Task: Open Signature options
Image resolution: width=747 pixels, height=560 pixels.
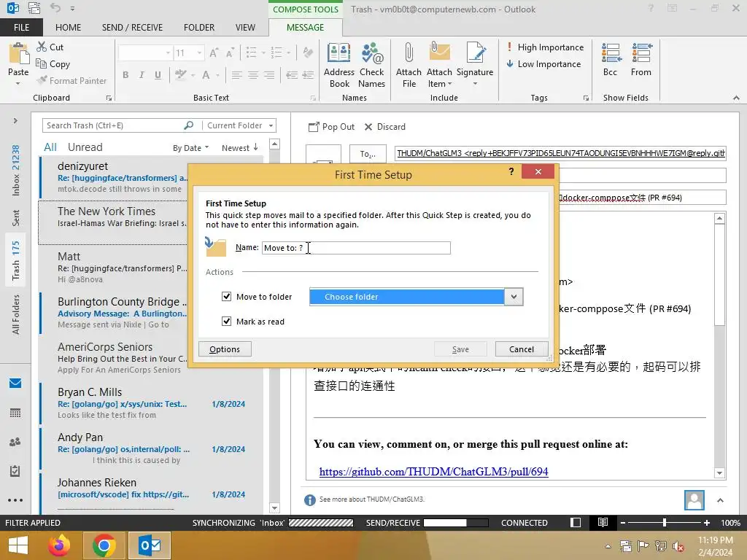Action: click(474, 65)
